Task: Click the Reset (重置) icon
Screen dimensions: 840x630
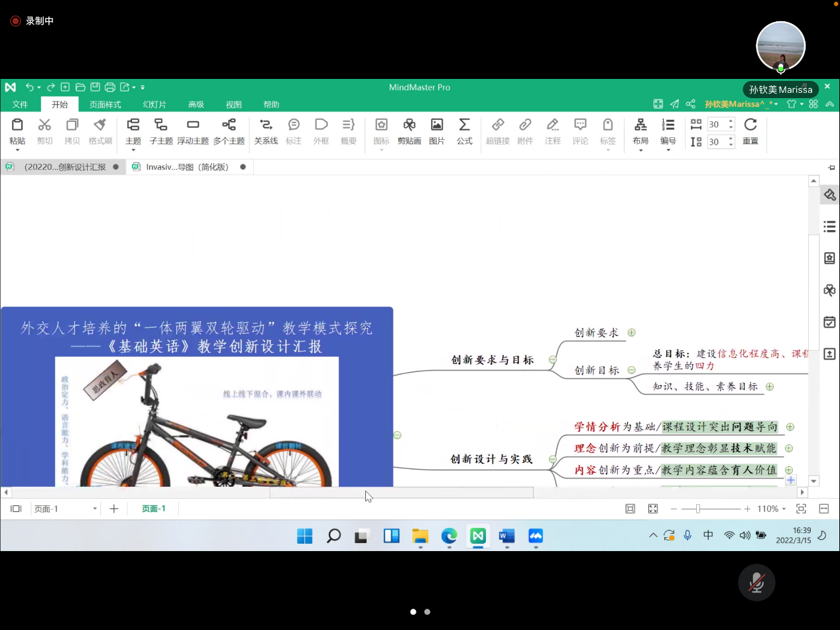Action: [750, 125]
